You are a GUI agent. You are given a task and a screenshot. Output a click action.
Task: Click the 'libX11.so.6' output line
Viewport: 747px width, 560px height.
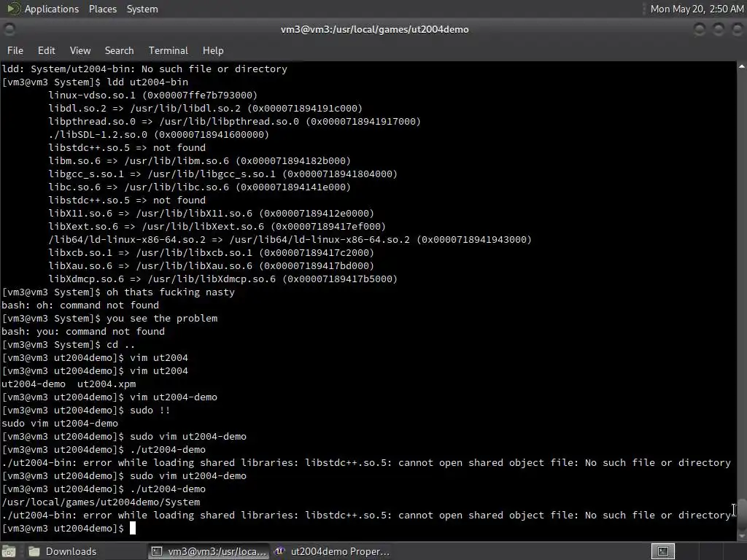pos(211,214)
